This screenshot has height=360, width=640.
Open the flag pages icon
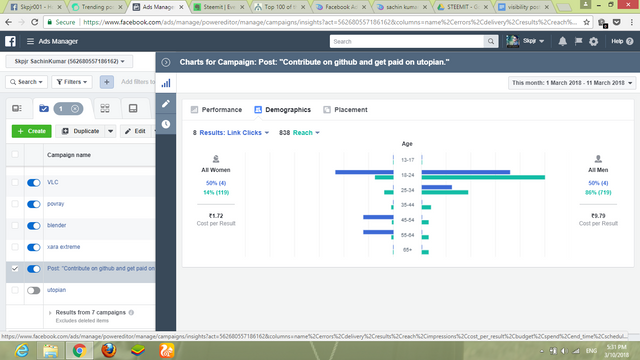coord(578,41)
